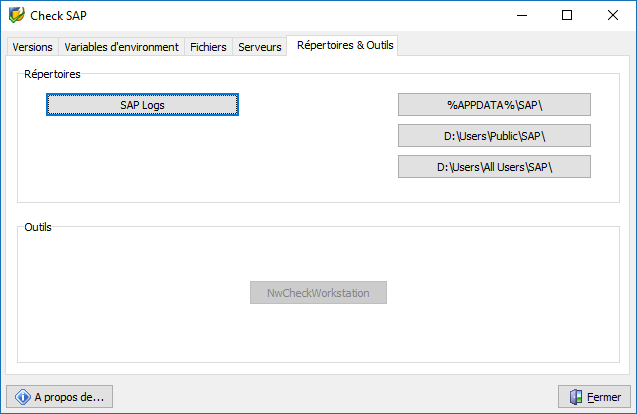Click the Fermer button
637x414 pixels.
(594, 397)
